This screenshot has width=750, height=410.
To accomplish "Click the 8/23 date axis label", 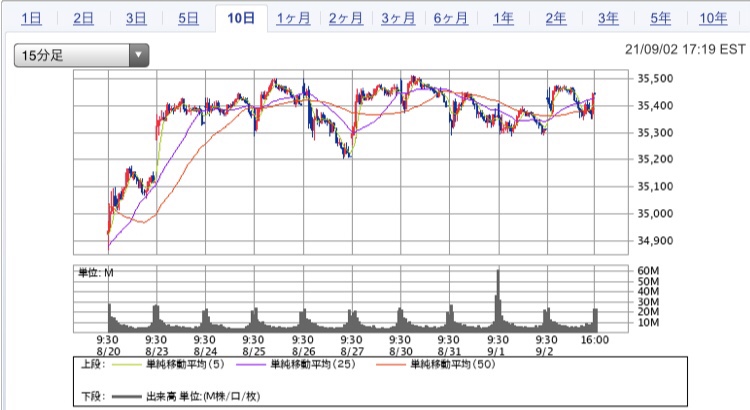I will (x=156, y=351).
